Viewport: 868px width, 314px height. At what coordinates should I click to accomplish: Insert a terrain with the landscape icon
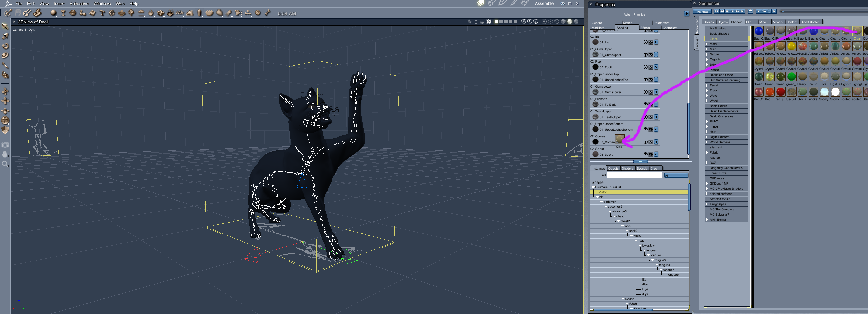pyautogui.click(x=122, y=13)
